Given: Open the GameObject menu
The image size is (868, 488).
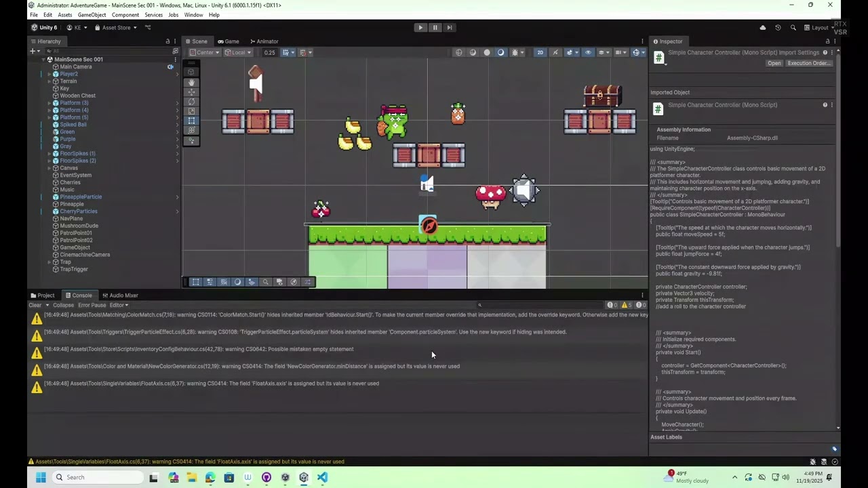Looking at the screenshot, I should 92,15.
